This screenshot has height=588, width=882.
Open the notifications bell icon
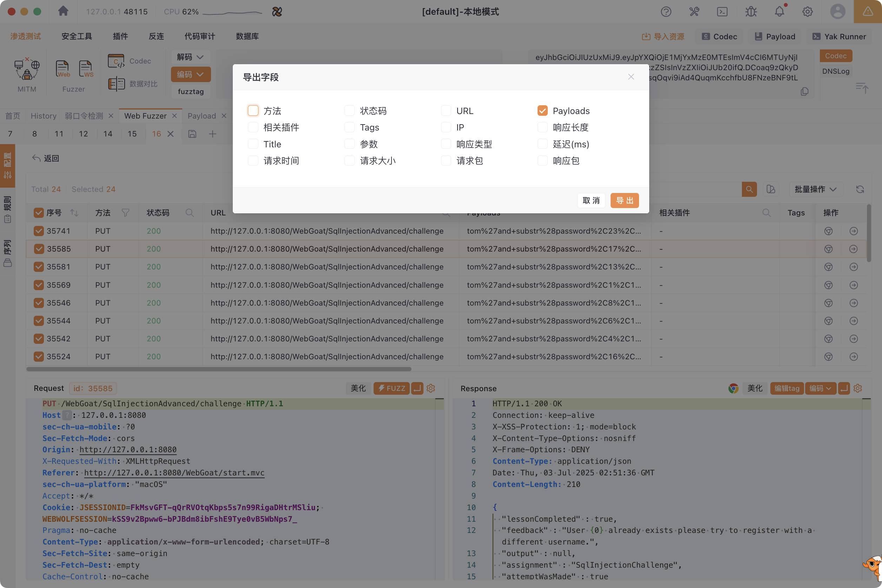click(x=779, y=12)
